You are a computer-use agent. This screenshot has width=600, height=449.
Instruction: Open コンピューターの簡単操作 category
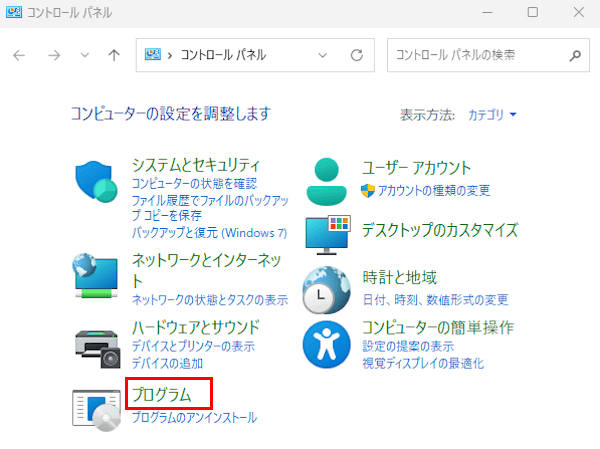[438, 328]
